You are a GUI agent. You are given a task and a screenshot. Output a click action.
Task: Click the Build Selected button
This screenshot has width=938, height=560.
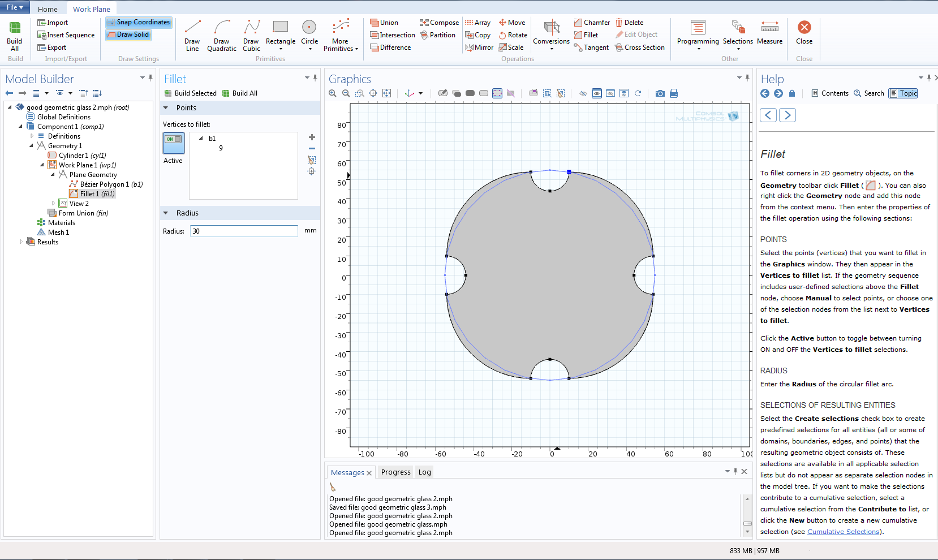191,93
